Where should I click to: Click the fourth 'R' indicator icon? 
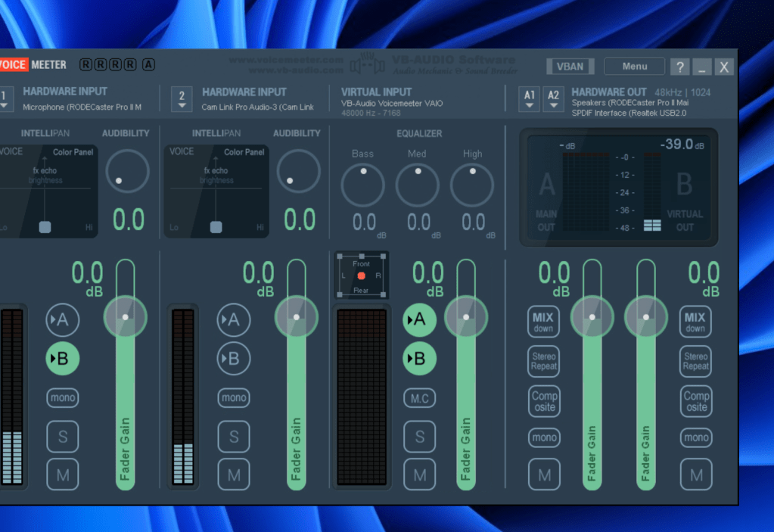[130, 64]
